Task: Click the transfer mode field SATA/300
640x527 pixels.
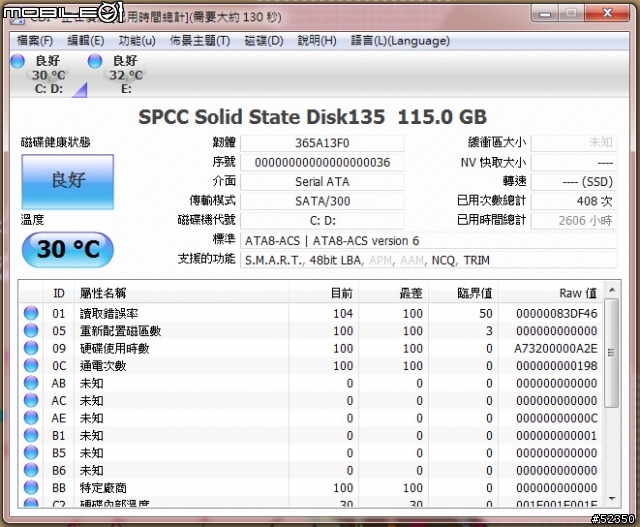Action: point(322,201)
